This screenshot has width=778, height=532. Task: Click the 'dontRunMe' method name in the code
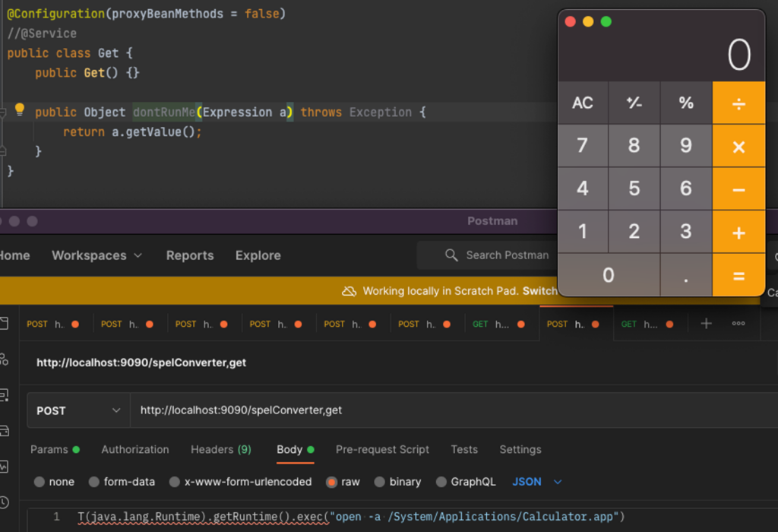pyautogui.click(x=164, y=112)
